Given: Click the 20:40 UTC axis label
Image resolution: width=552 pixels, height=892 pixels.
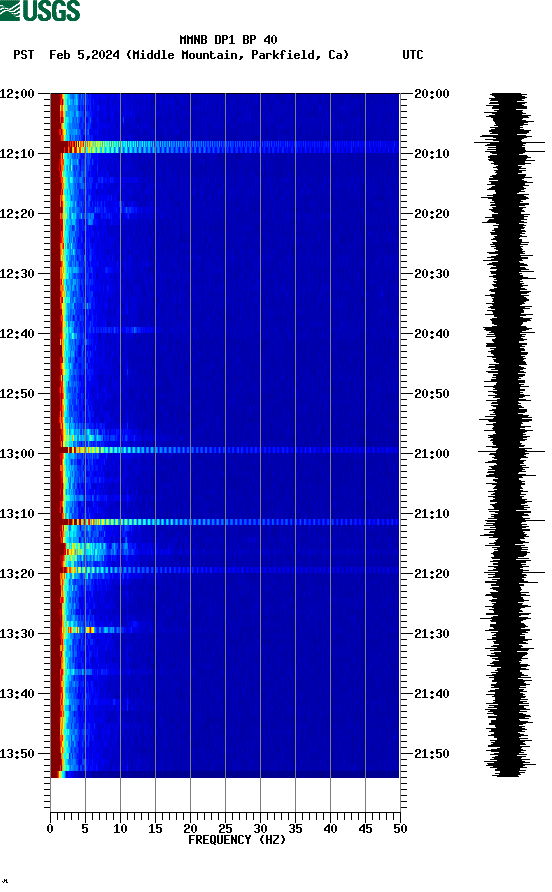Looking at the screenshot, I should [431, 334].
